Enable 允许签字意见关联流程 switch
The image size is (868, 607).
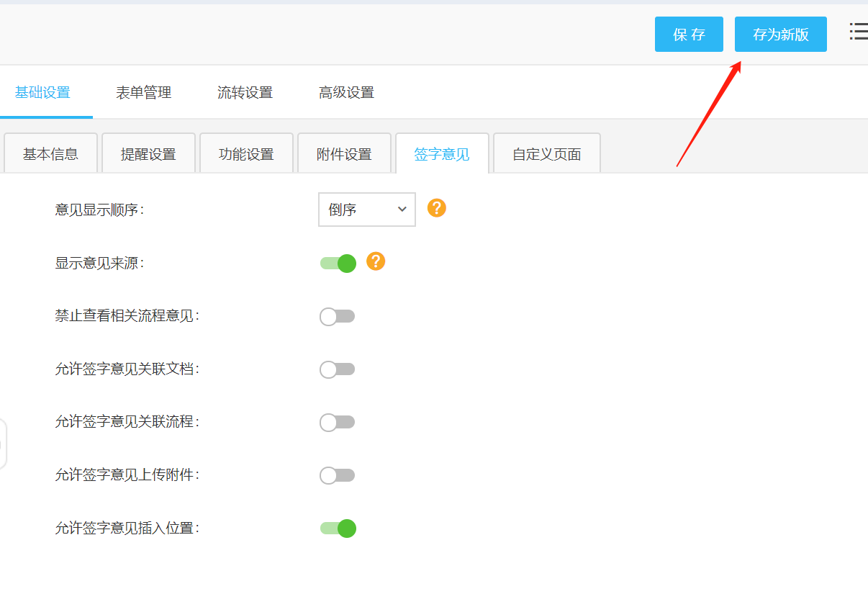click(x=338, y=423)
